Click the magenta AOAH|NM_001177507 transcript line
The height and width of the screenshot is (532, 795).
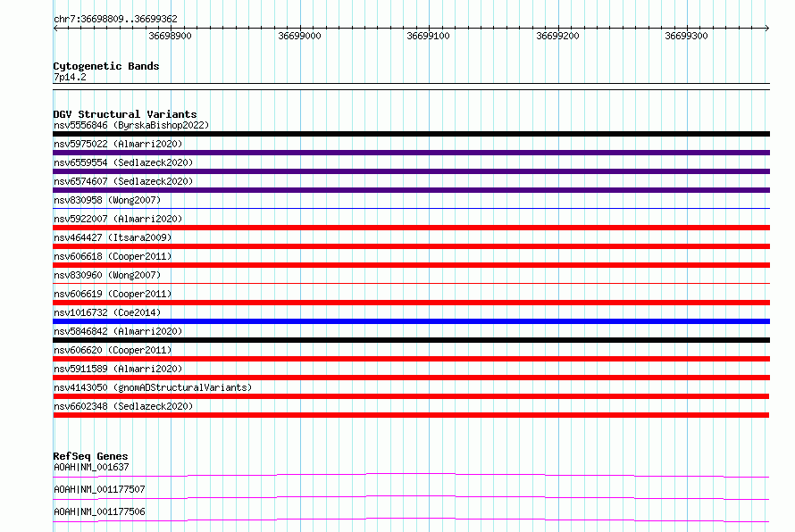coord(411,497)
